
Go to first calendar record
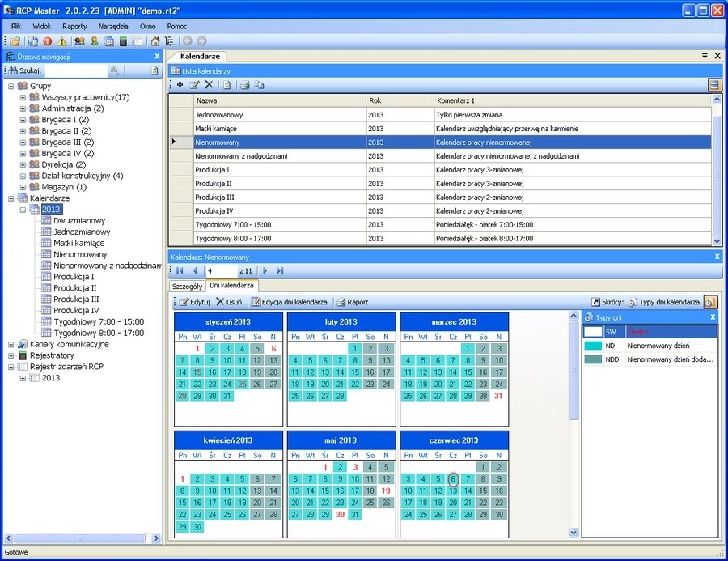click(180, 270)
